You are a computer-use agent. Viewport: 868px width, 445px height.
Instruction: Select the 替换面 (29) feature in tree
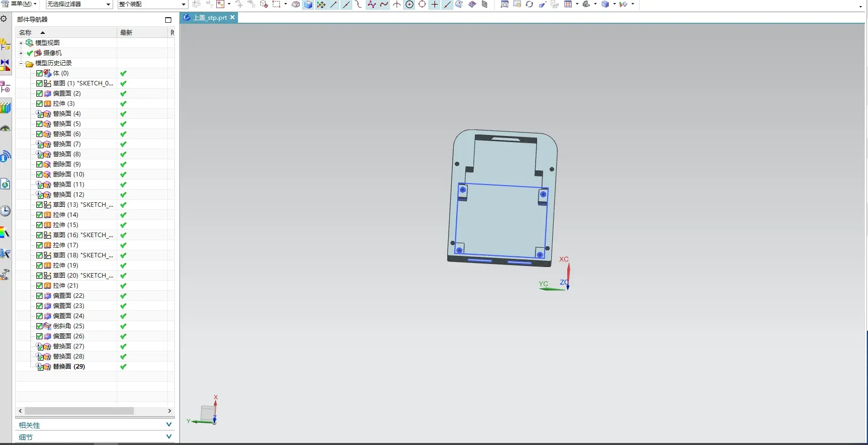coord(69,367)
